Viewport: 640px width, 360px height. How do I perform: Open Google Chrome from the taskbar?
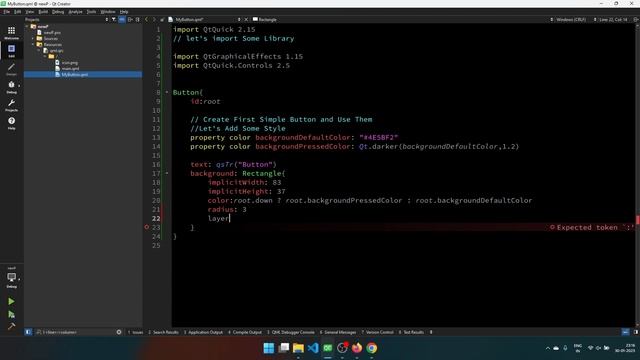tap(371, 348)
